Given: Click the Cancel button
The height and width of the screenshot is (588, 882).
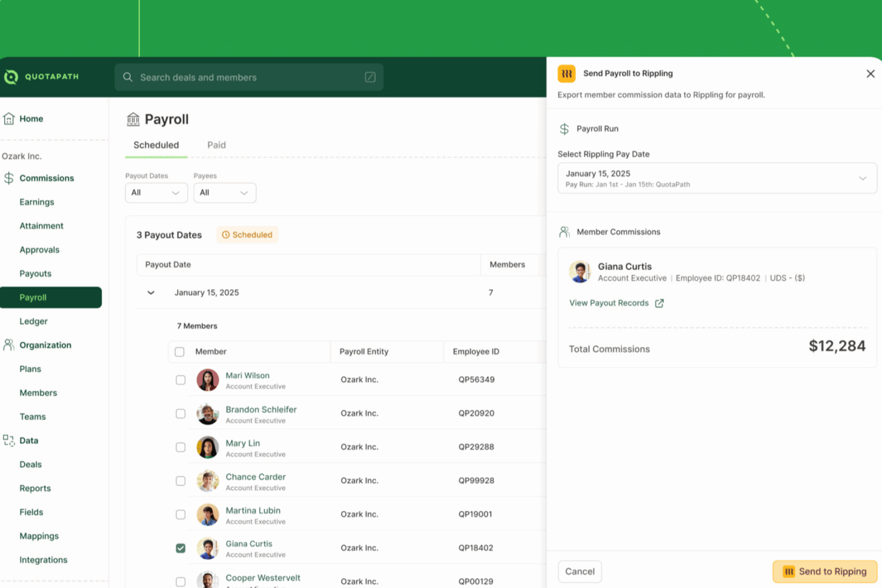Looking at the screenshot, I should [579, 571].
